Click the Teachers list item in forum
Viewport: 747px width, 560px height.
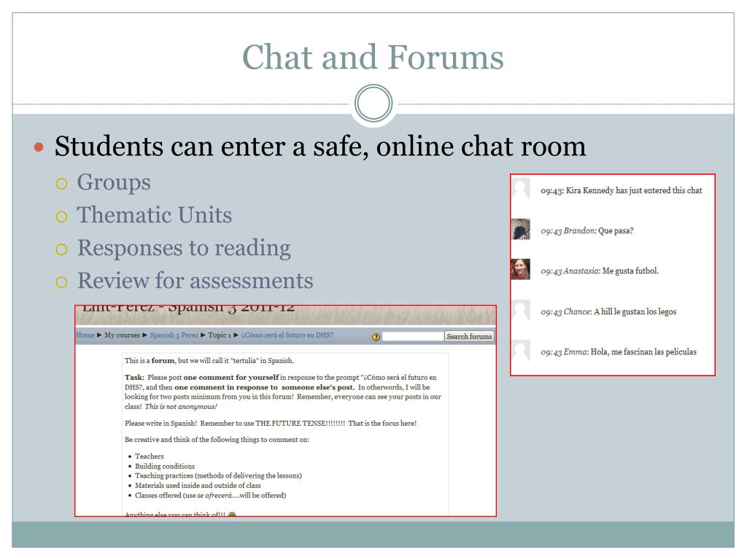pos(149,456)
